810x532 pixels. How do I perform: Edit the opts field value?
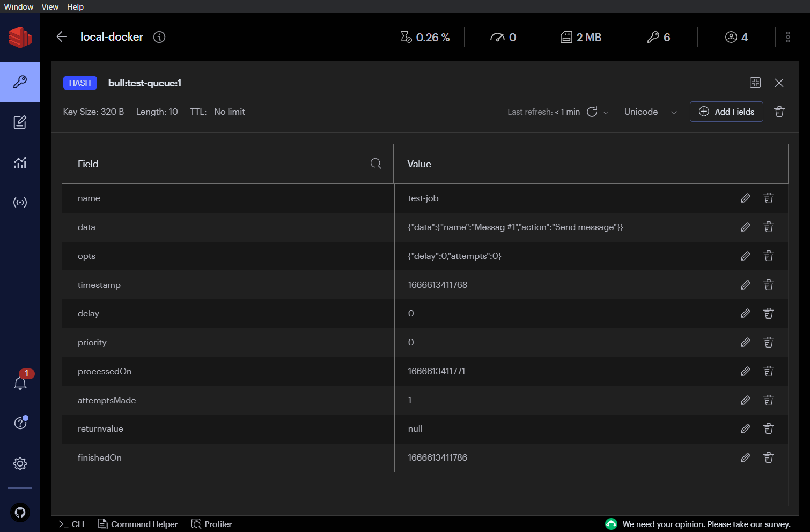coord(746,256)
